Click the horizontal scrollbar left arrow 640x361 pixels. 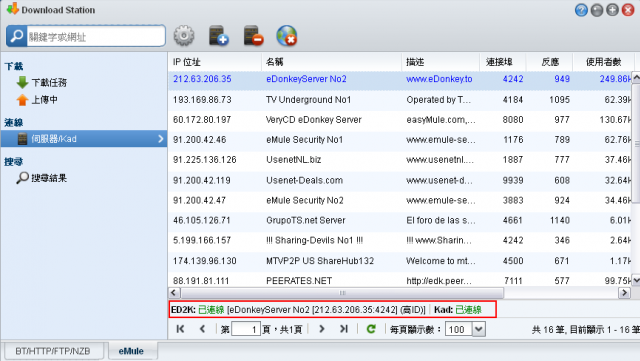pos(174,293)
